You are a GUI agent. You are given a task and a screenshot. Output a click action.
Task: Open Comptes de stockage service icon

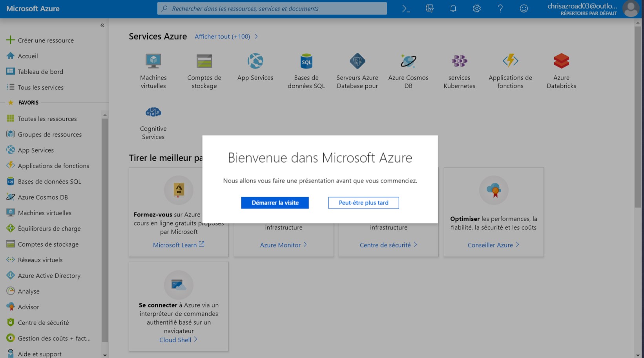pyautogui.click(x=204, y=61)
